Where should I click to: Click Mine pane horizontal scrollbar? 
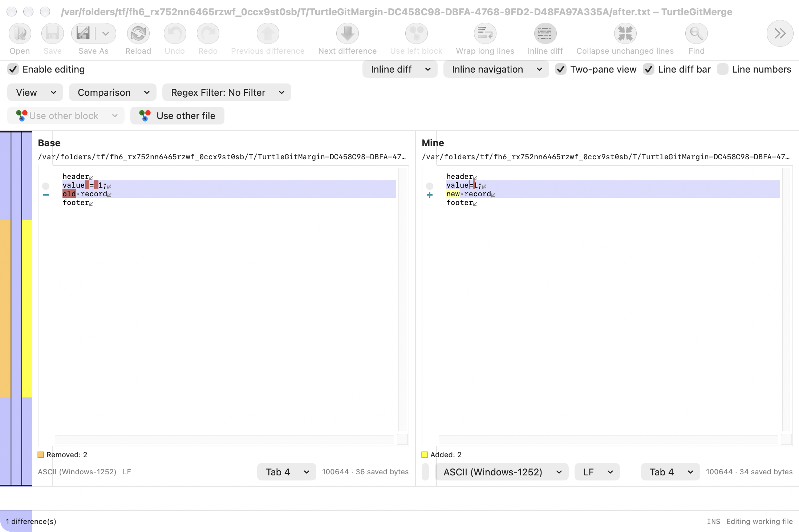click(608, 439)
